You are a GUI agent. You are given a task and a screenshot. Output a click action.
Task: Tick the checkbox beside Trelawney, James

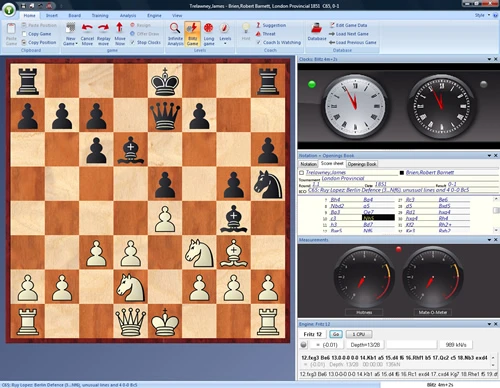(302, 173)
